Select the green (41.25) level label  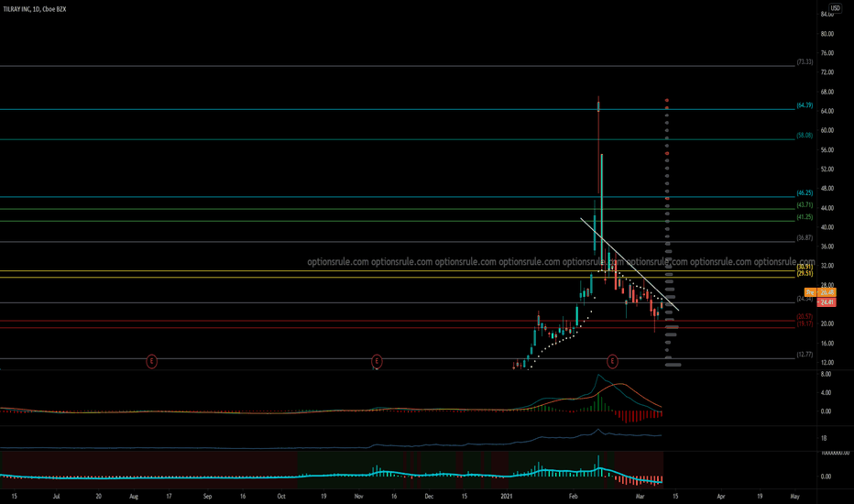tap(805, 217)
